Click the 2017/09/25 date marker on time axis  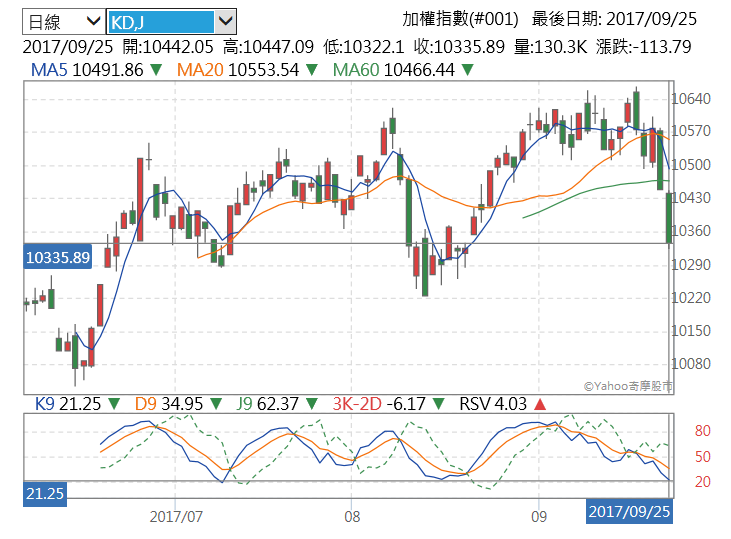(x=629, y=511)
